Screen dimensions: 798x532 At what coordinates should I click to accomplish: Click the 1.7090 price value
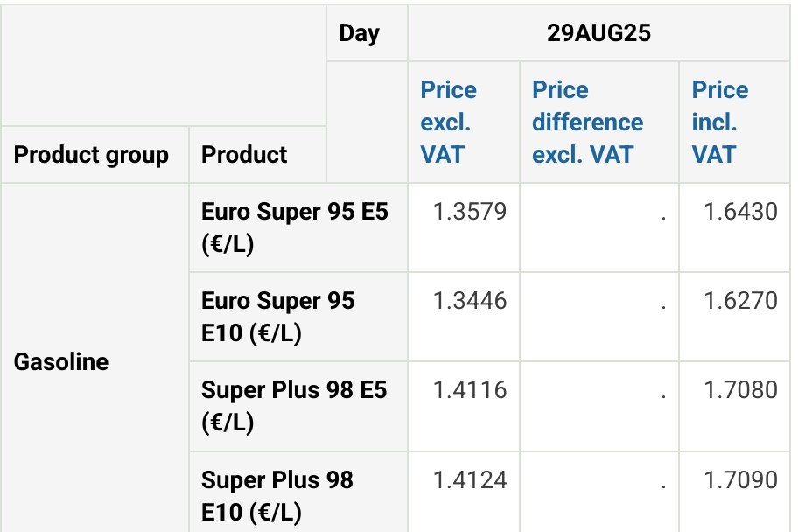coord(740,480)
